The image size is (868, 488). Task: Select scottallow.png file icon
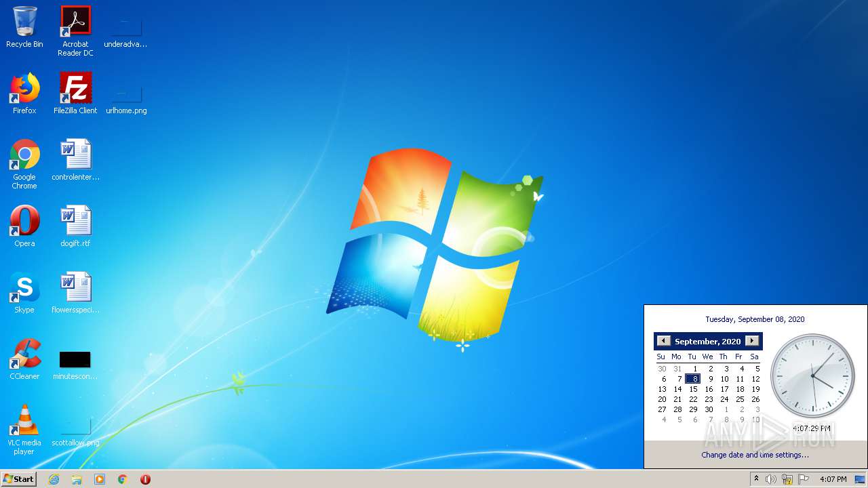(x=75, y=432)
